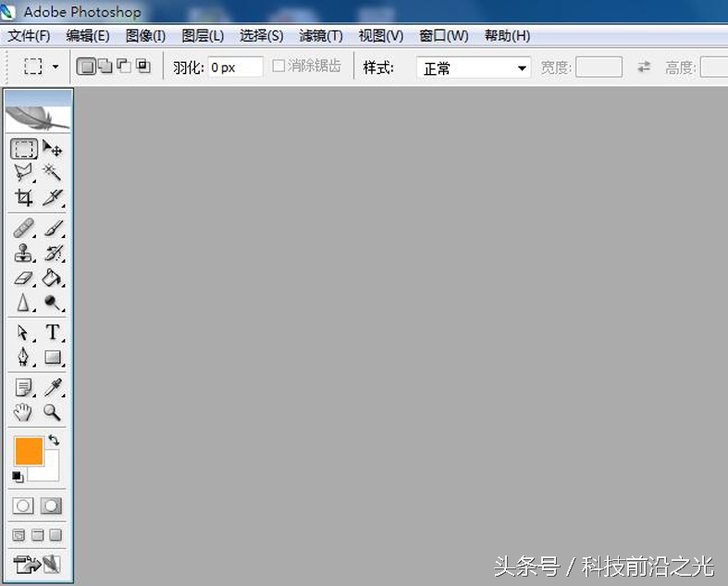The image size is (728, 586).
Task: Switch to Full Screen mode
Action: coord(56,535)
